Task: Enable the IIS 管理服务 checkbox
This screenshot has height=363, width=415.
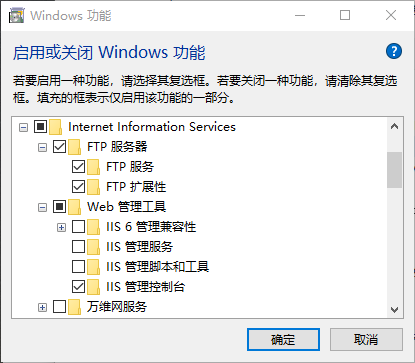Action: 78,247
